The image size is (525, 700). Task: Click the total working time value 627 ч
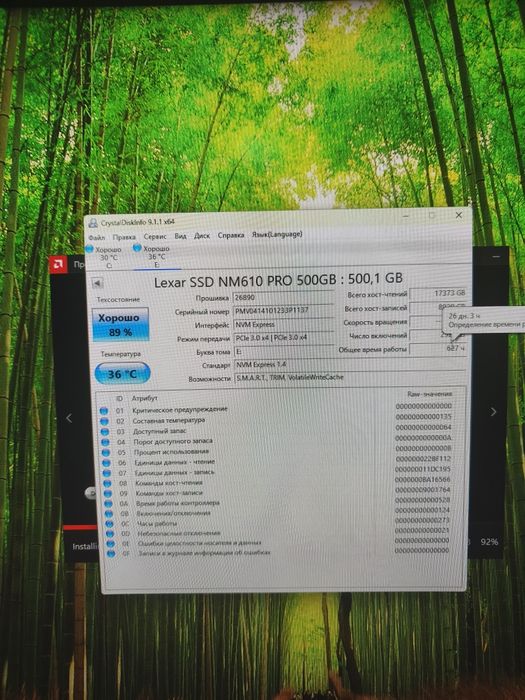click(x=438, y=348)
